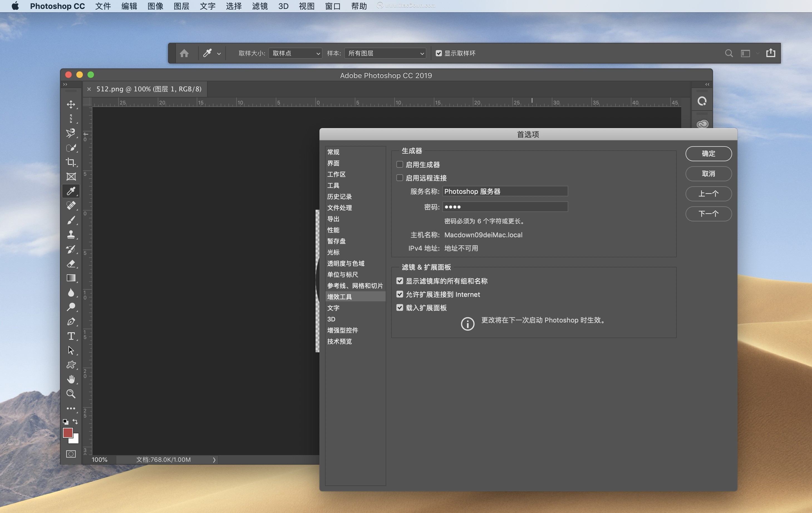Open the Creative Cloud panel icon
812x513 pixels.
(702, 124)
